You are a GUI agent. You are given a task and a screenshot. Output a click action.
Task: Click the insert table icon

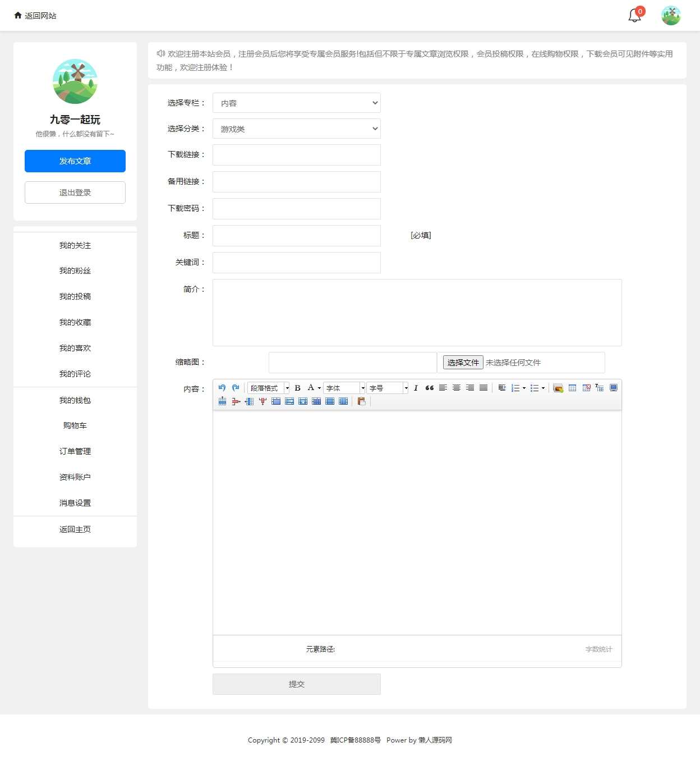(x=572, y=388)
